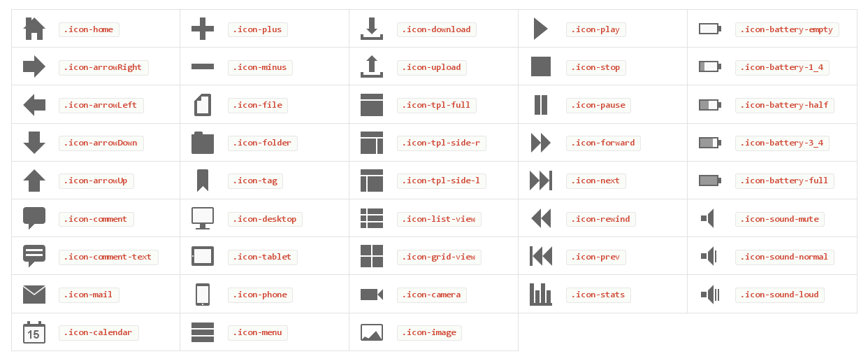The height and width of the screenshot is (361, 868).
Task: Click the hamburger menu icon
Action: coord(203,332)
